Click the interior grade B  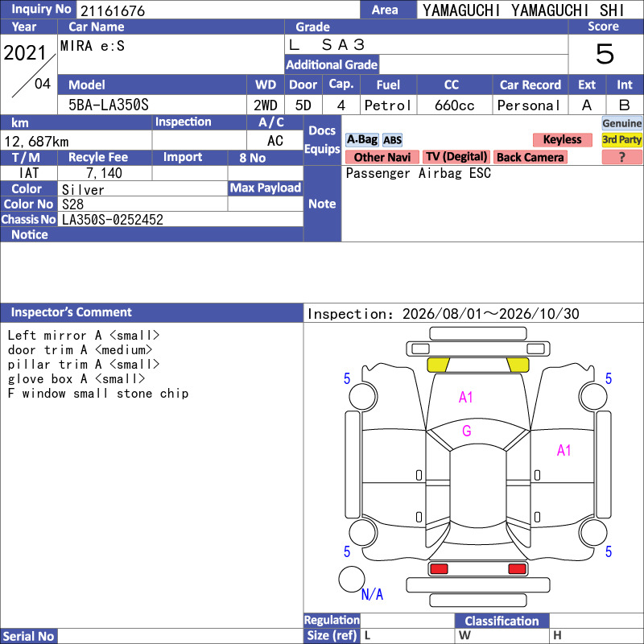pyautogui.click(x=625, y=105)
